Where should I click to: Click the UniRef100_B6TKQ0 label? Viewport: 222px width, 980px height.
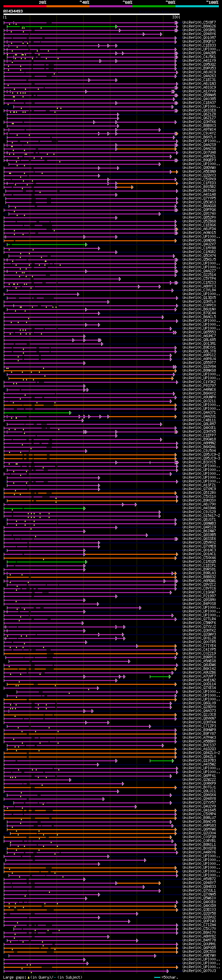(x=199, y=191)
